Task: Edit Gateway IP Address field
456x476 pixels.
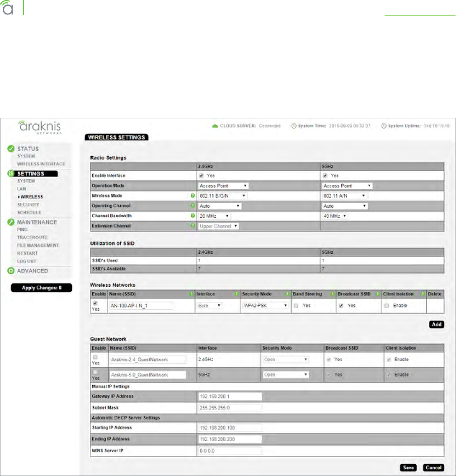Action: point(230,397)
